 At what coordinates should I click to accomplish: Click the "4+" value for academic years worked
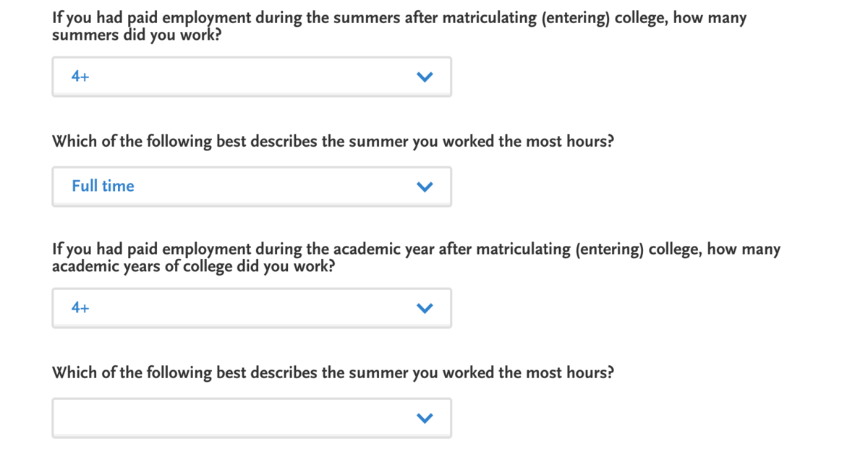(x=80, y=308)
